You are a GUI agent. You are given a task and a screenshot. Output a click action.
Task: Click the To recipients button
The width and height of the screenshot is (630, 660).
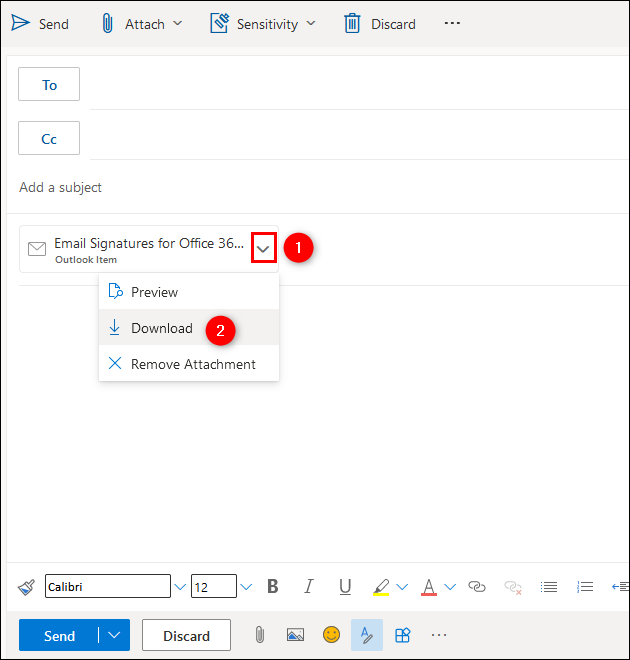[x=49, y=84]
